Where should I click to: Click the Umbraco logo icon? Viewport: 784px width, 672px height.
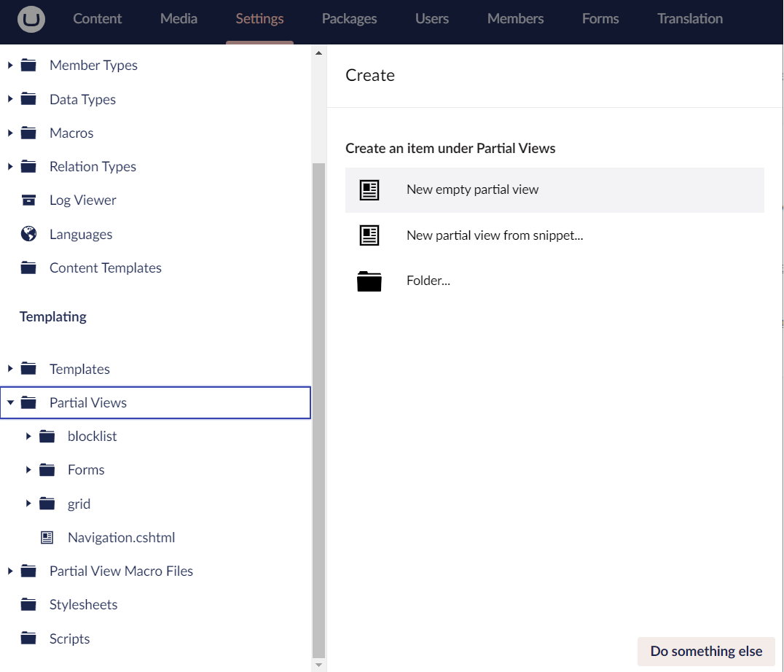click(x=31, y=19)
